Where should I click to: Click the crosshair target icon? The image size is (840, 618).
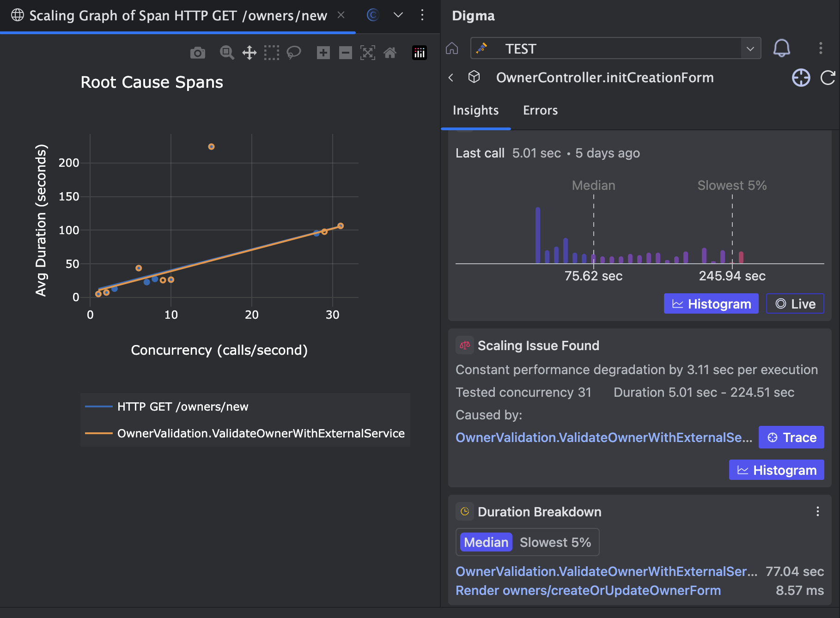pos(801,78)
